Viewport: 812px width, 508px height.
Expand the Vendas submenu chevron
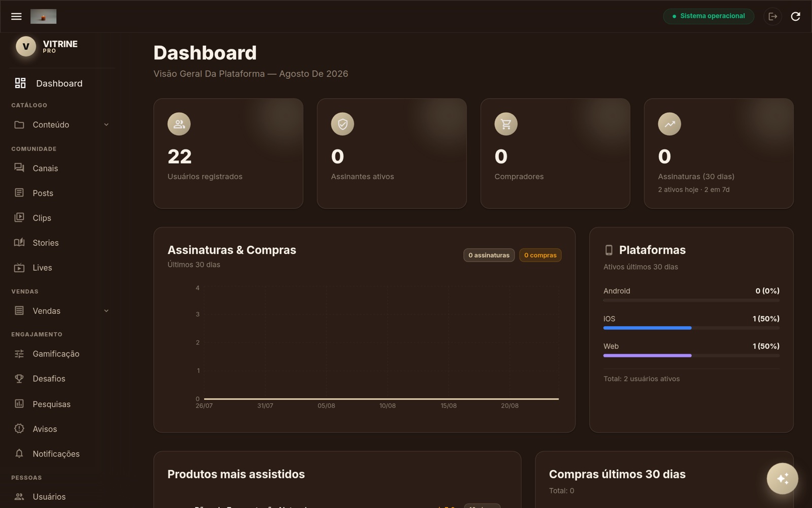106,311
